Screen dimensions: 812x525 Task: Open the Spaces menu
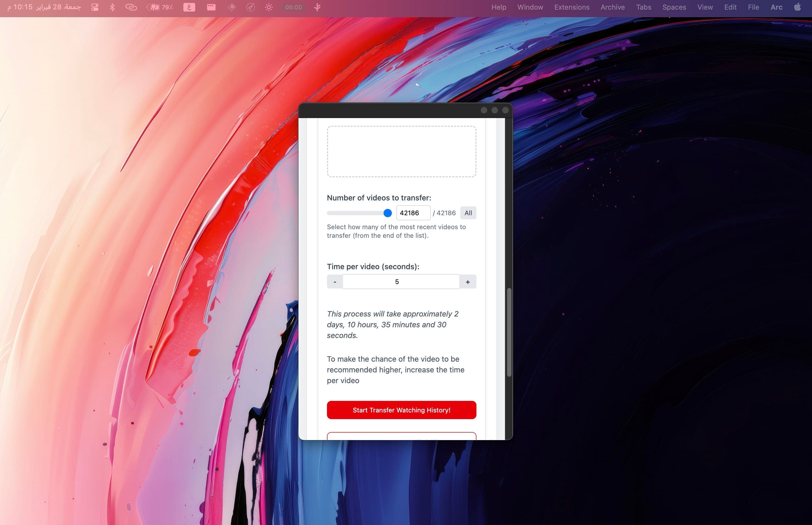coord(674,7)
